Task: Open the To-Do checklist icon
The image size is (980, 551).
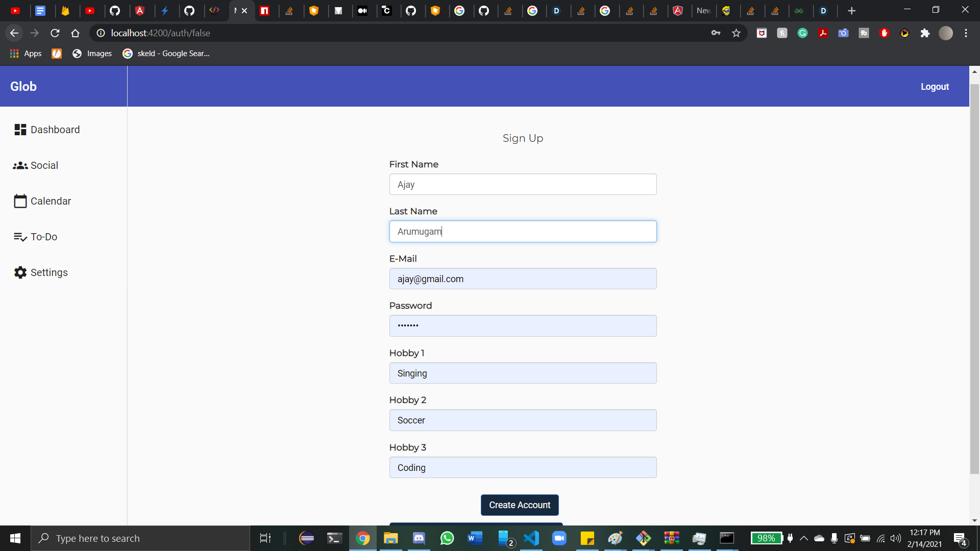Action: tap(20, 237)
